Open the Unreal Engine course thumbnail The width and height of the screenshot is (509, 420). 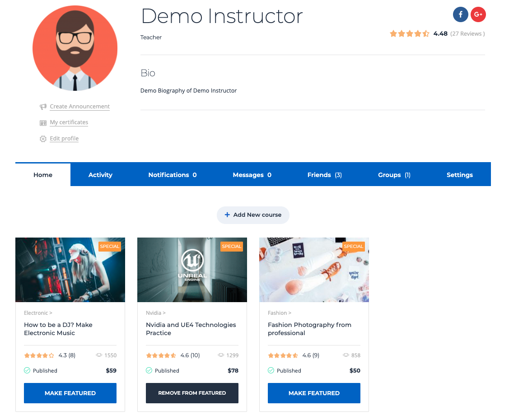pyautogui.click(x=192, y=270)
